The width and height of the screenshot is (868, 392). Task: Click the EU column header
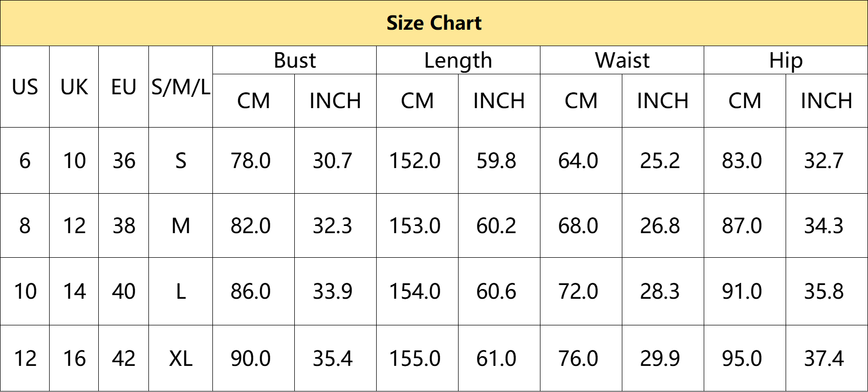click(x=124, y=87)
